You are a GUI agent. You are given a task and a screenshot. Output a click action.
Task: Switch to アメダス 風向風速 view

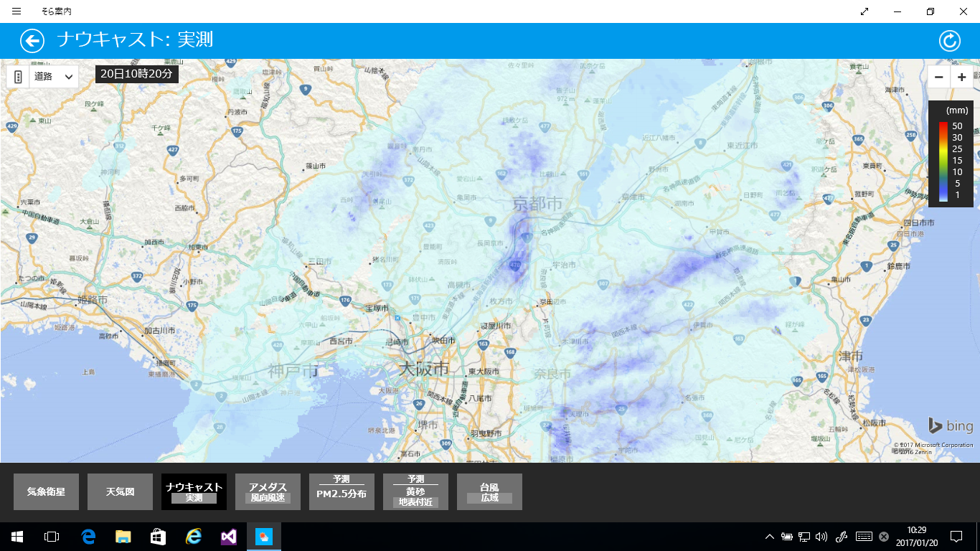click(268, 491)
